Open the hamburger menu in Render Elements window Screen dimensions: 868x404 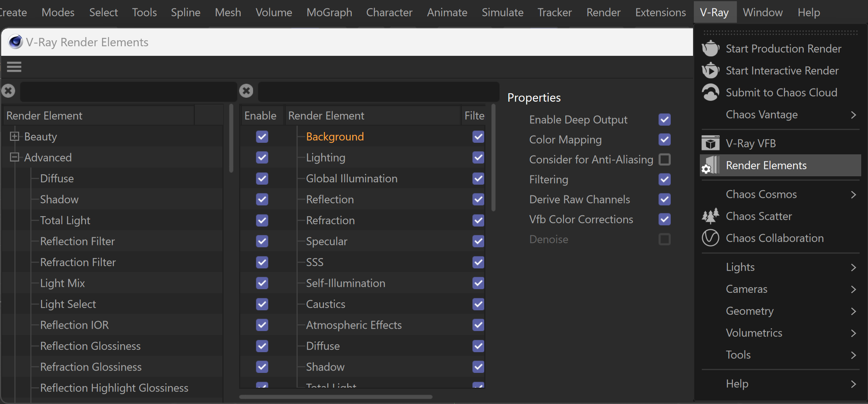tap(14, 67)
